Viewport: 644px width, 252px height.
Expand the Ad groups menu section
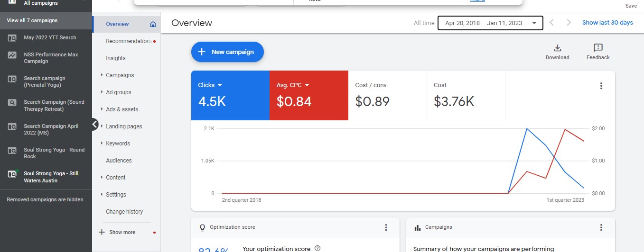(102, 92)
